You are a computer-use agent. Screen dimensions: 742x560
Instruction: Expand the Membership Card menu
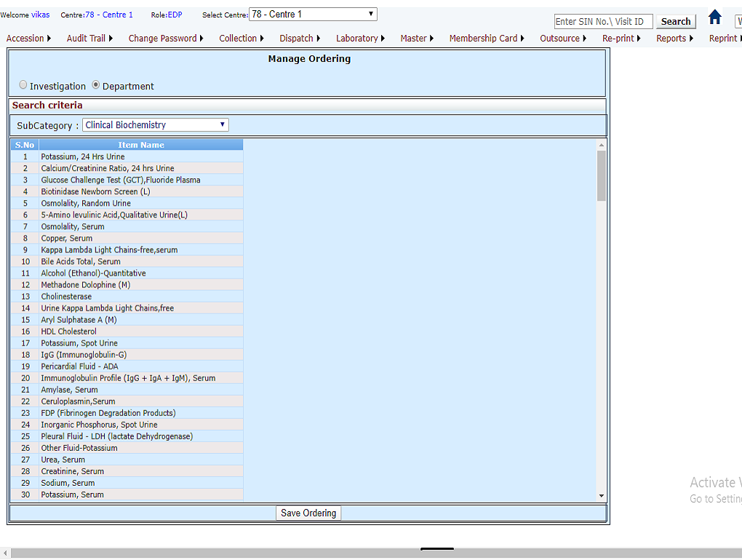[x=486, y=39]
